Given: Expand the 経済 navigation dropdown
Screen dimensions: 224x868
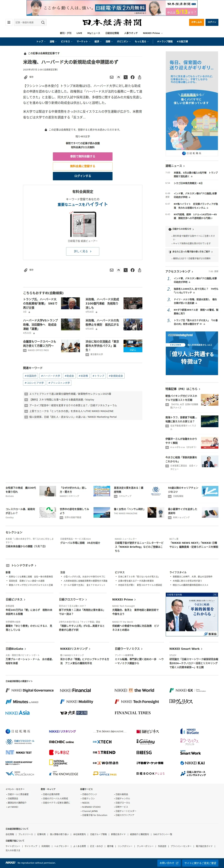Looking at the screenshot, I should click(98, 41).
